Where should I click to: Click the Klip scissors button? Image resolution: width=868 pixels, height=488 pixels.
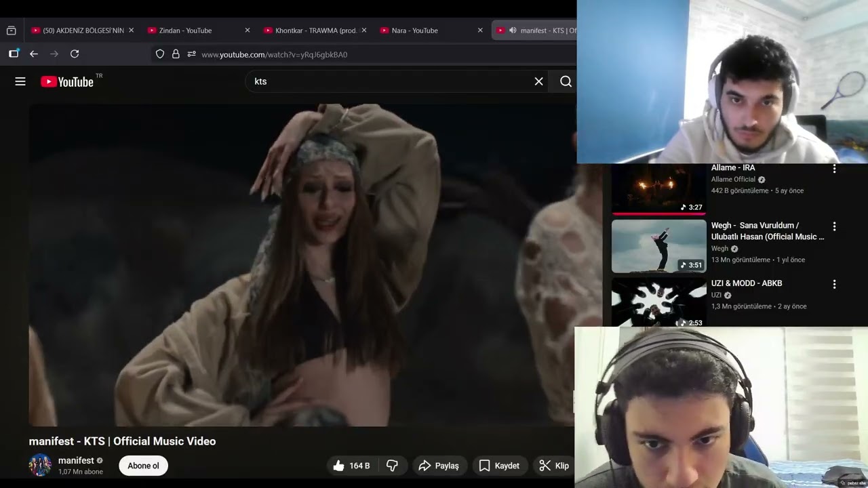[x=554, y=466]
